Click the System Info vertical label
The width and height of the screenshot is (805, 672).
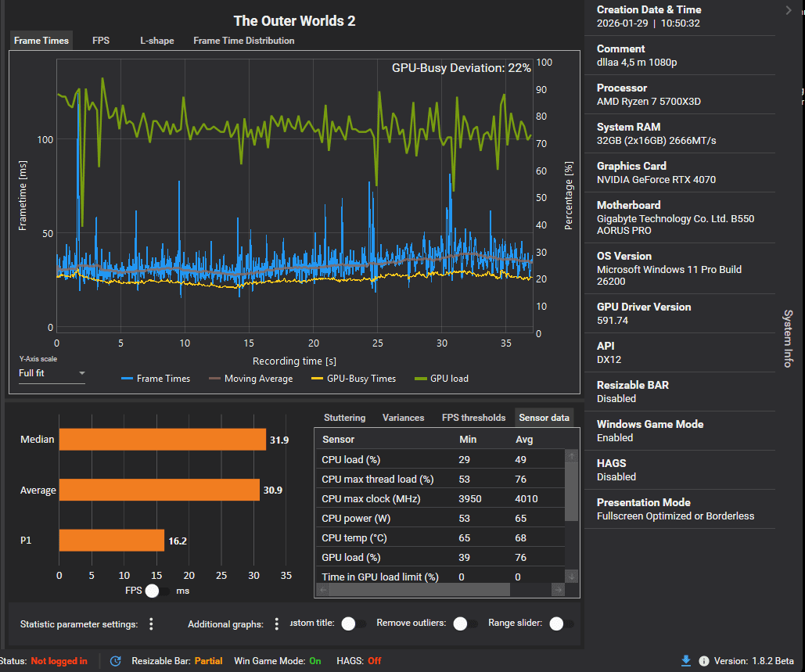(x=788, y=338)
